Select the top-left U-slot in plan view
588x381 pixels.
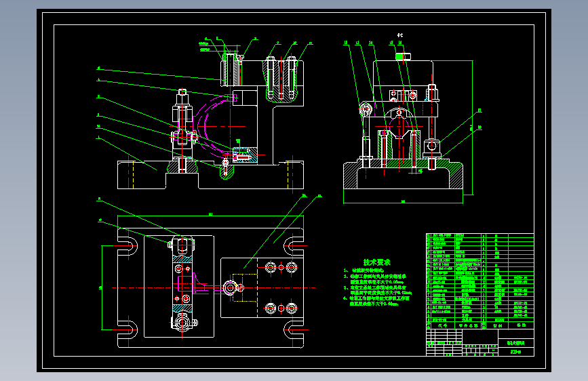[x=128, y=246]
